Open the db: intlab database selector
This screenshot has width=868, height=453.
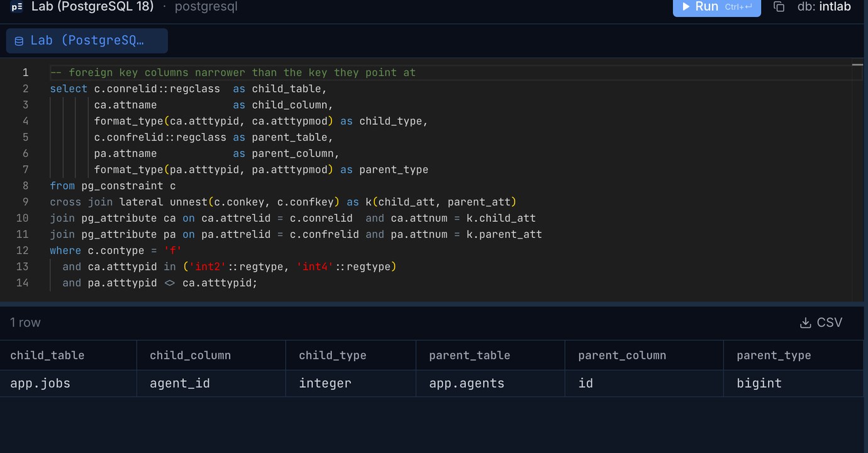[x=824, y=7]
